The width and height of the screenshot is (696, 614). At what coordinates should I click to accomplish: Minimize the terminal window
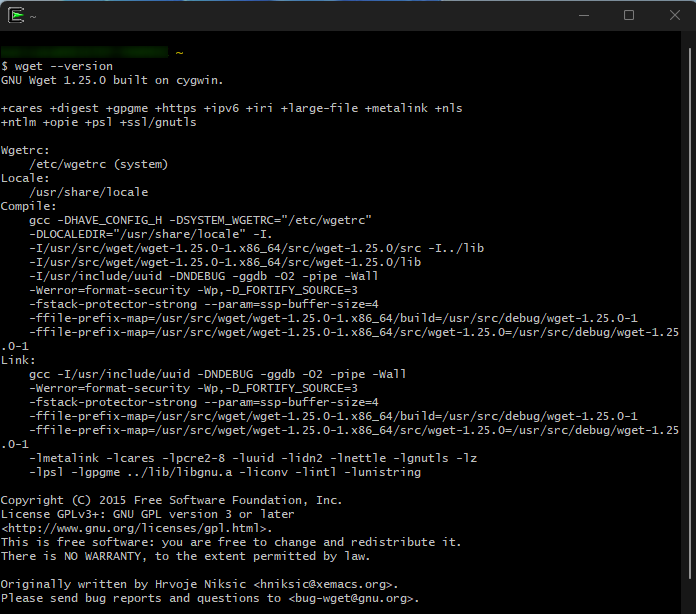click(x=584, y=16)
